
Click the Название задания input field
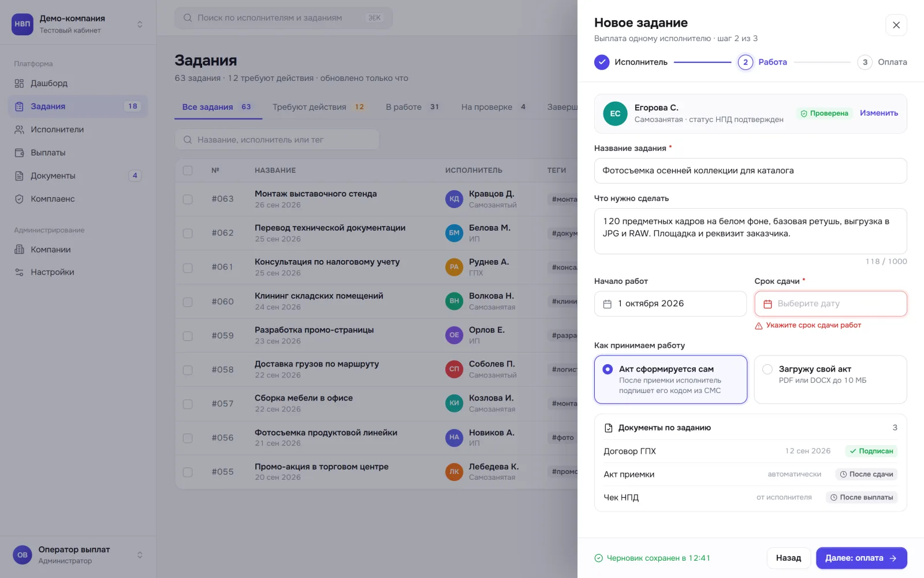(x=751, y=171)
